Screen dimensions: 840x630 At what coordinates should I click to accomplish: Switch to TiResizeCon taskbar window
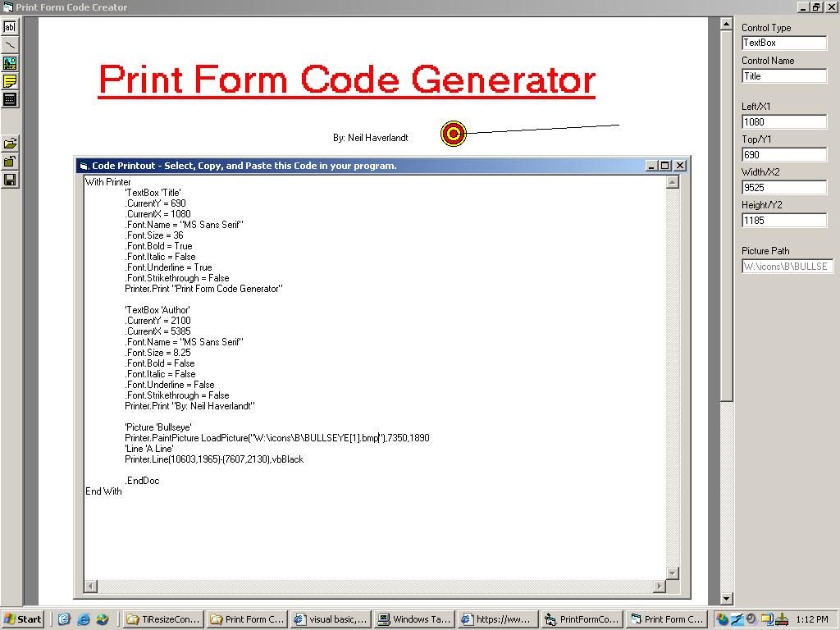pyautogui.click(x=162, y=619)
